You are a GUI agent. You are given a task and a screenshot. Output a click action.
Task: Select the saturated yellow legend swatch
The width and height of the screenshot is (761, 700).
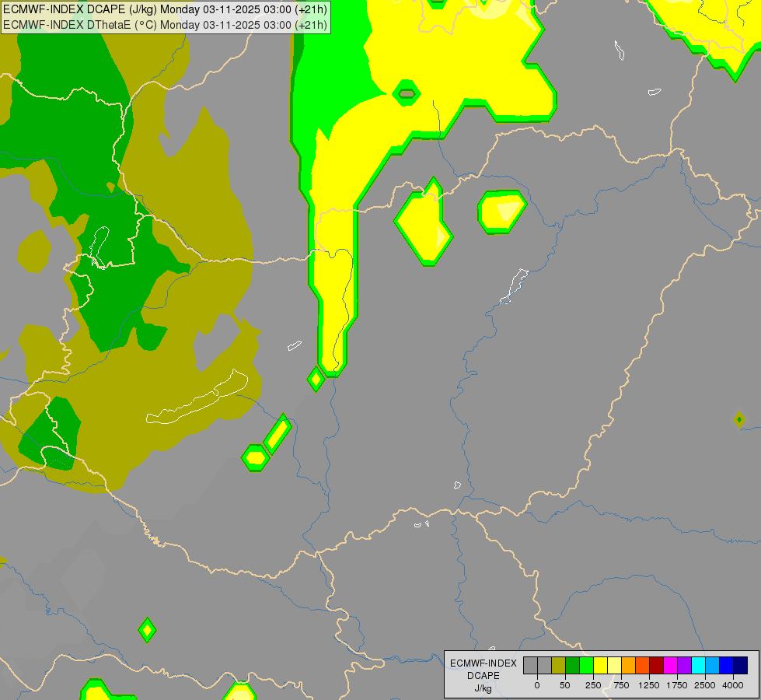[601, 666]
